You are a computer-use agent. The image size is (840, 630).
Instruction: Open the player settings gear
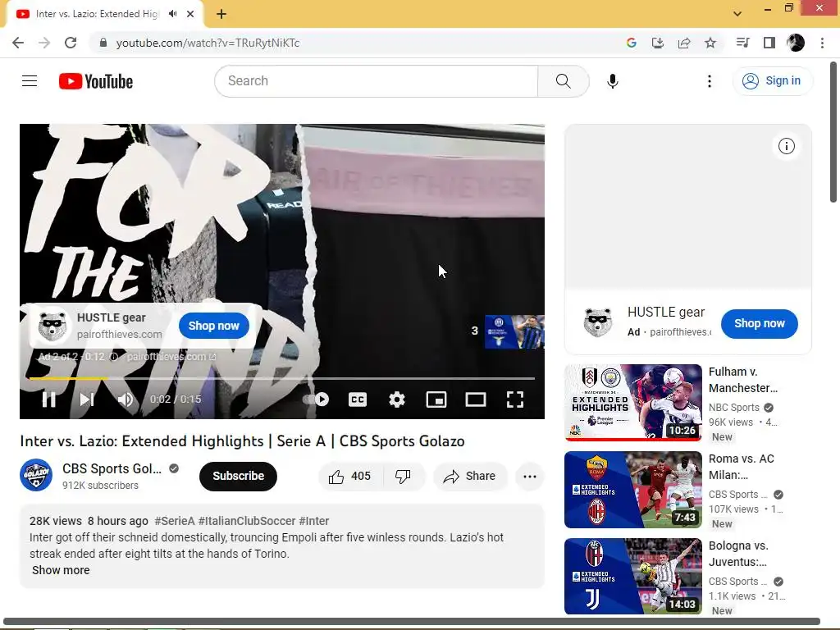click(x=396, y=399)
